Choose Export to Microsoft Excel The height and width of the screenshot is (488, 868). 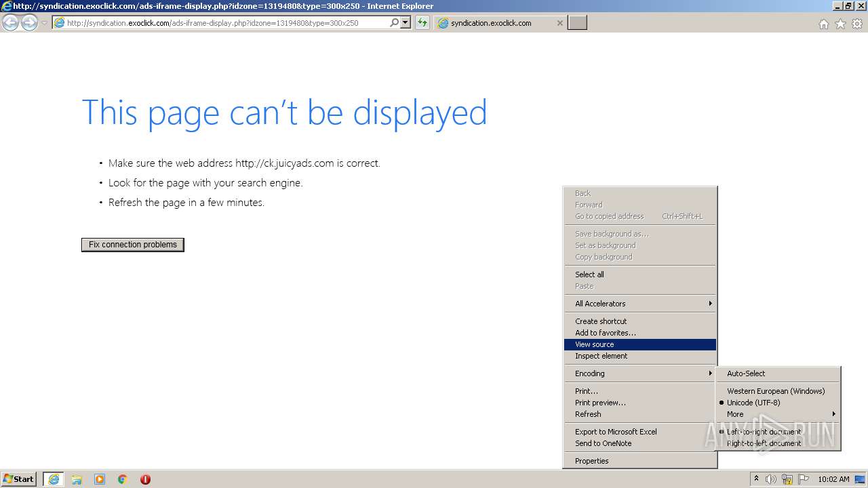(640, 432)
